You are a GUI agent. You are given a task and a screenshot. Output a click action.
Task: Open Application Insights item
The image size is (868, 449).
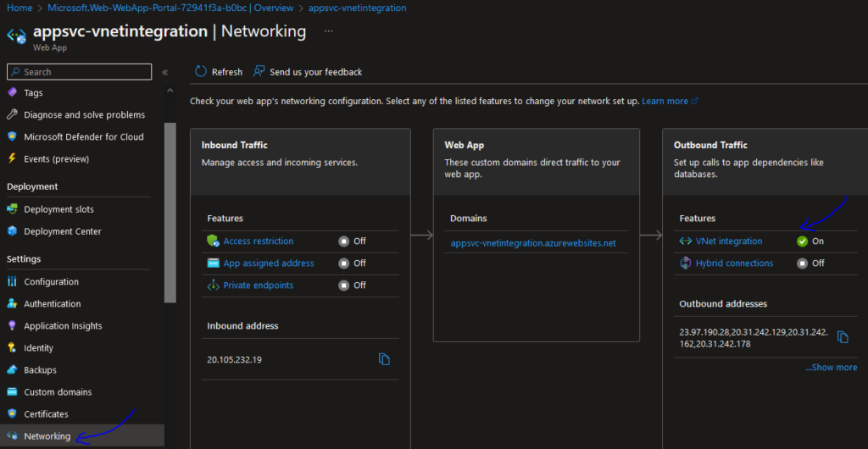tap(63, 325)
